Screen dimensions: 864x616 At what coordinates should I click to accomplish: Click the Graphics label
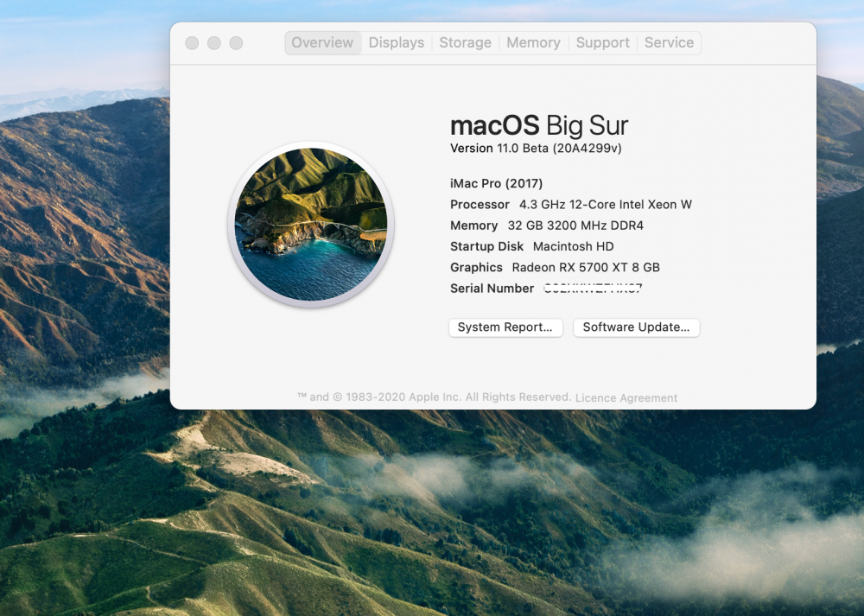point(476,267)
